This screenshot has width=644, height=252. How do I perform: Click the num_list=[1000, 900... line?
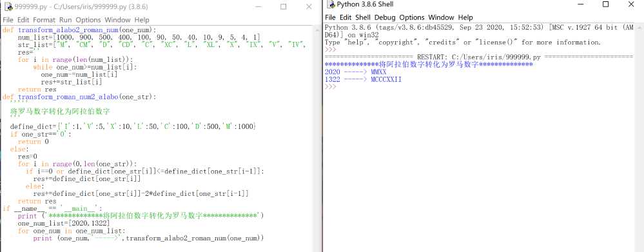pos(139,37)
